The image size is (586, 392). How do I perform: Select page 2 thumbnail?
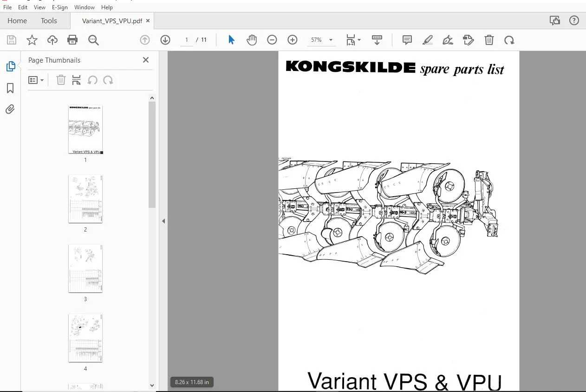[x=85, y=199]
